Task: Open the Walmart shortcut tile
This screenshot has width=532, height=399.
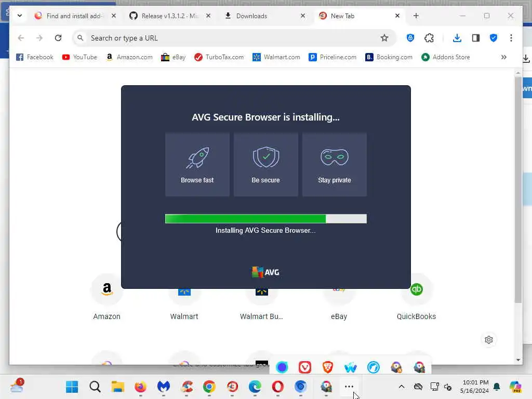Action: [x=184, y=305]
